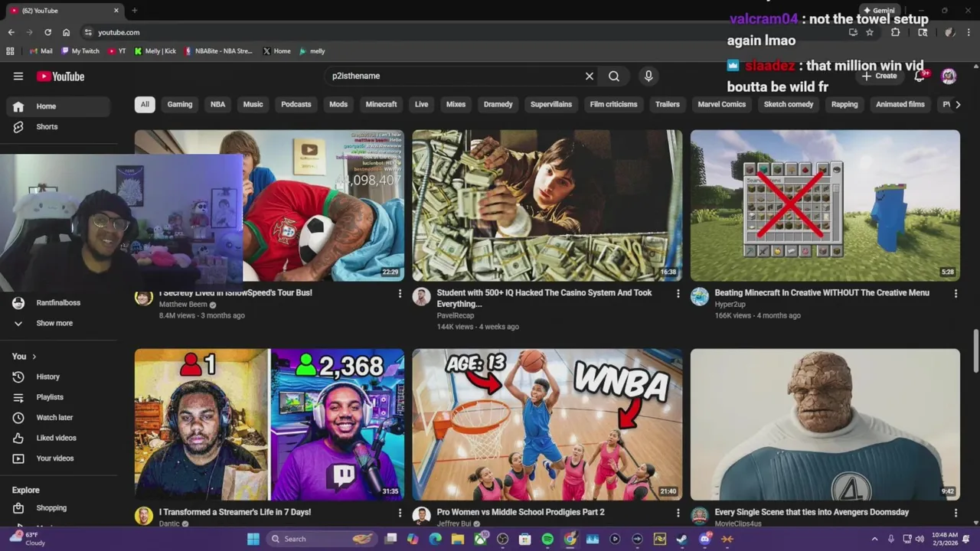Select the Supervillains filter chip
The height and width of the screenshot is (551, 980).
[551, 104]
